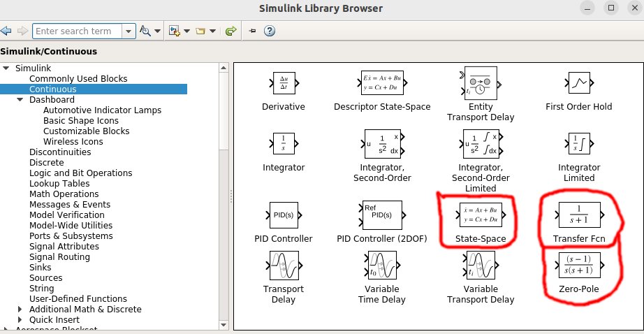The height and width of the screenshot is (334, 644).
Task: Open the search term history dropdown
Action: coord(129,31)
